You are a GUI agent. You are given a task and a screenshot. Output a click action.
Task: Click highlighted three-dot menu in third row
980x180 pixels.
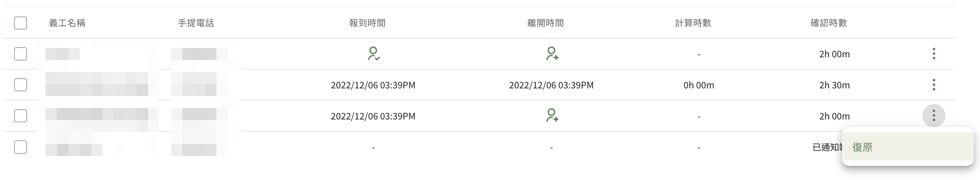(934, 116)
